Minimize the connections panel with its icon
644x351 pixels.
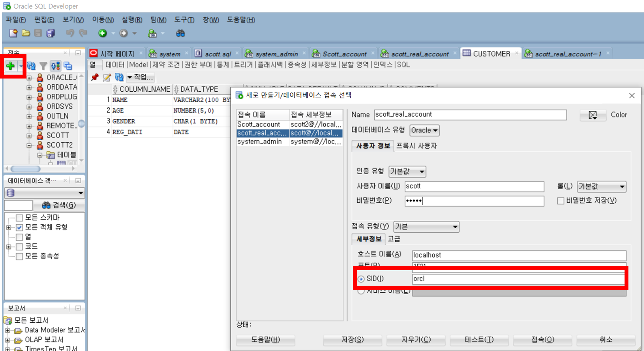(x=78, y=53)
